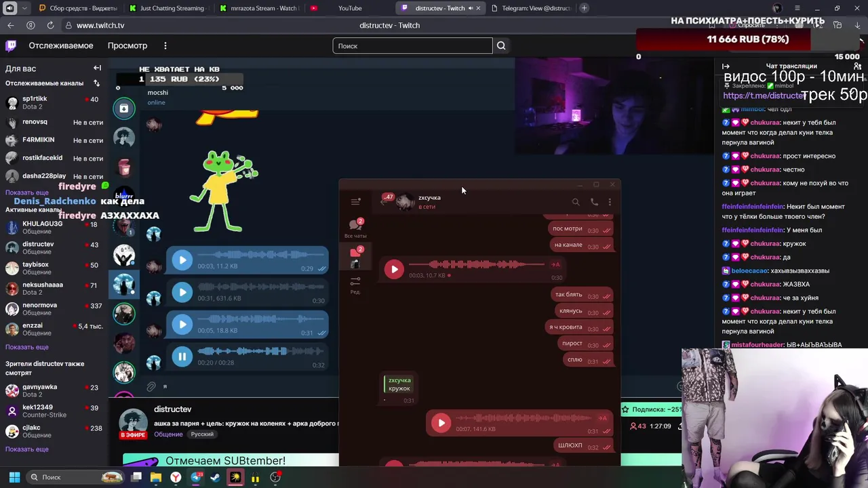The height and width of the screenshot is (488, 868).
Task: Transcribe the 141.6 KB voice message (→A)
Action: (x=603, y=418)
